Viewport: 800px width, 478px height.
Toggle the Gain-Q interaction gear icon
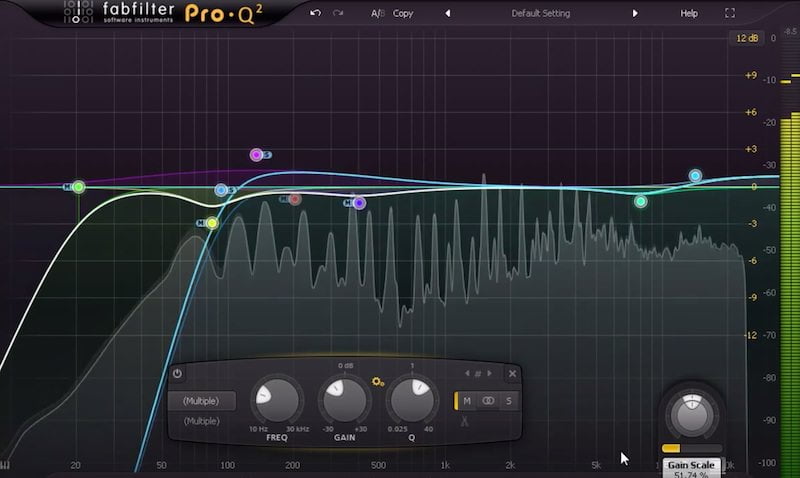pyautogui.click(x=378, y=382)
